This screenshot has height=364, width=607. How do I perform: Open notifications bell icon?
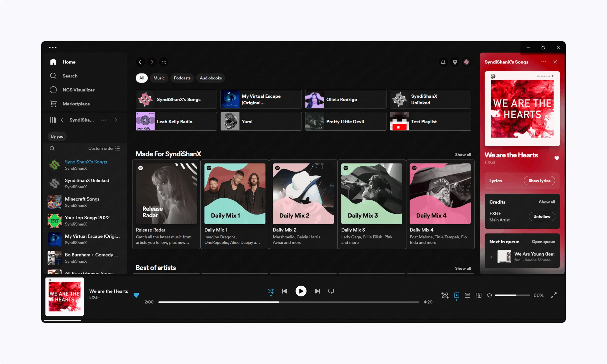coord(443,62)
